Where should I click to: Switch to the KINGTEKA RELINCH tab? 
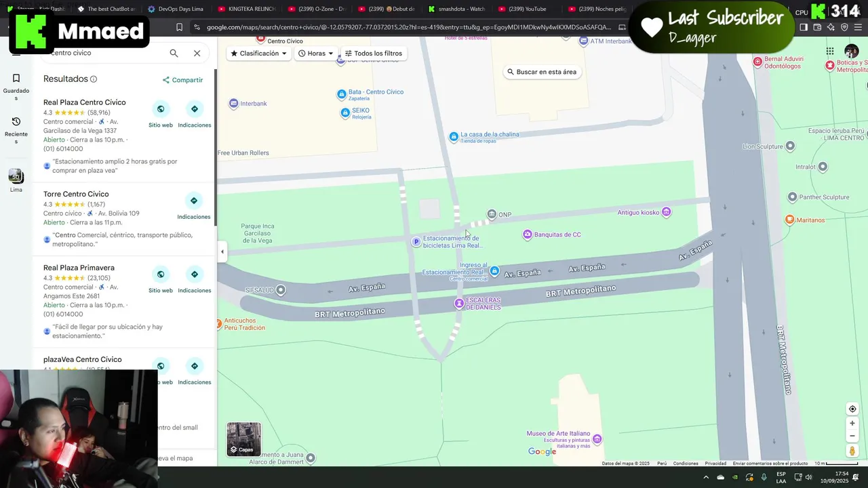pos(245,9)
